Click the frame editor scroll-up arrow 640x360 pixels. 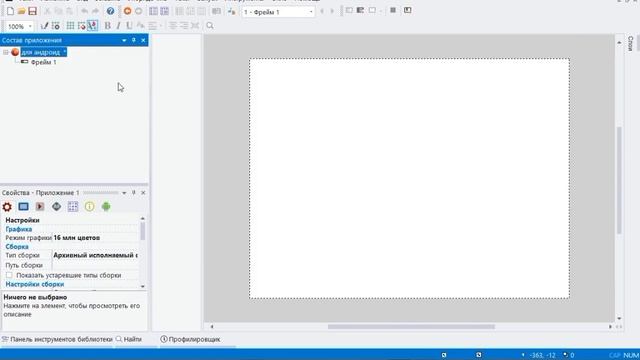pos(619,42)
